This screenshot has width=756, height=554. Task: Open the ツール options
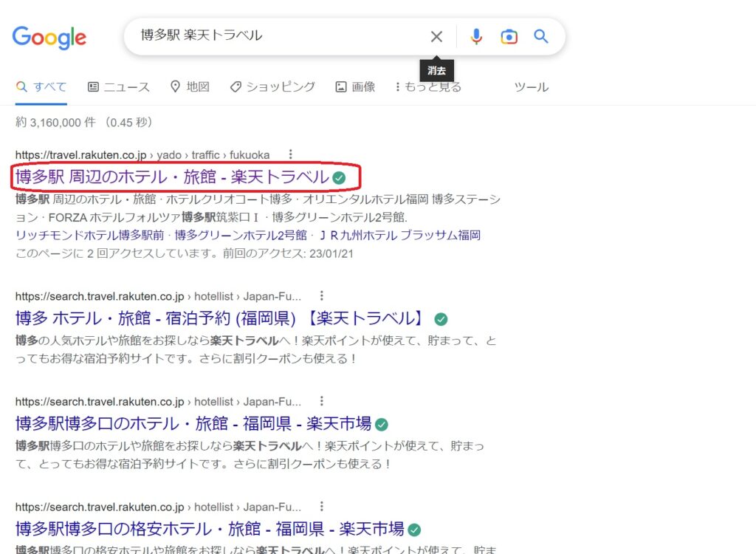click(x=532, y=87)
